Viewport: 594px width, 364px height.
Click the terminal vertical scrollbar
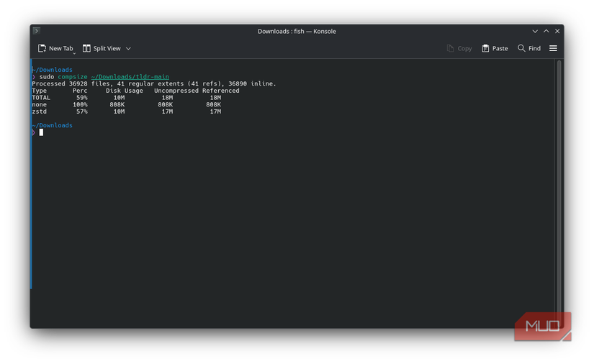(x=559, y=193)
